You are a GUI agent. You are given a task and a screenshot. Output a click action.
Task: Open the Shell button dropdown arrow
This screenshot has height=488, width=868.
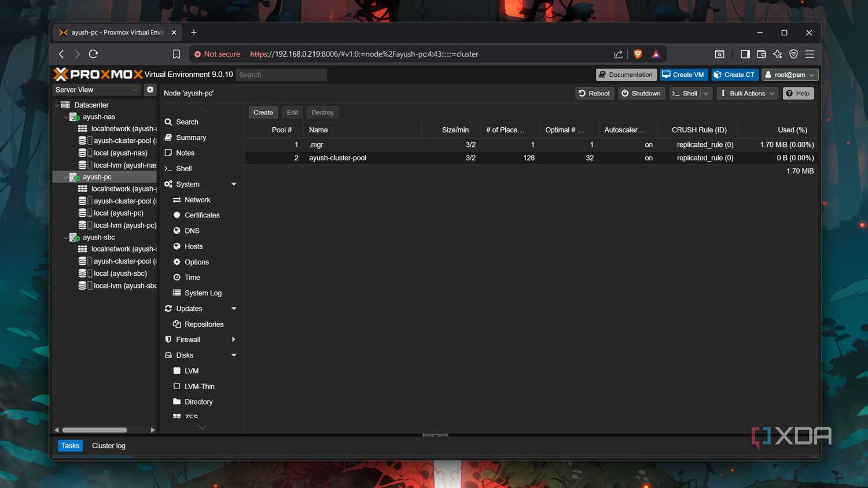[706, 93]
